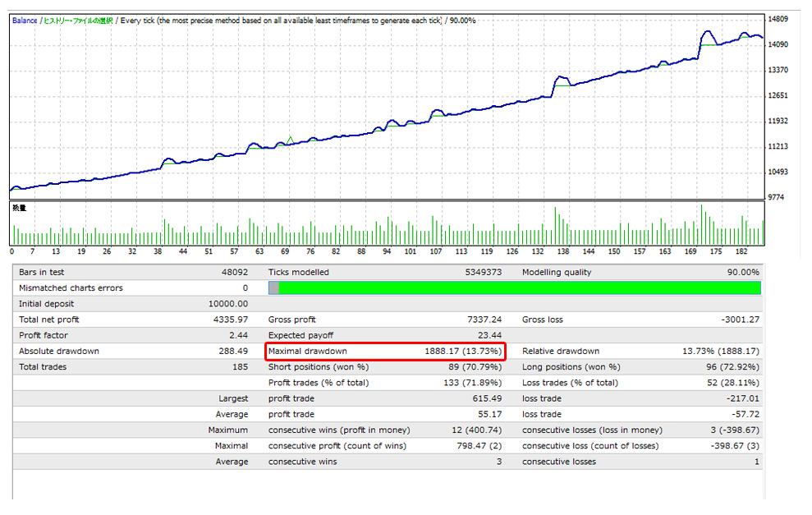
Task: Select consecutive wins value 12 (400.74)
Action: click(476, 430)
